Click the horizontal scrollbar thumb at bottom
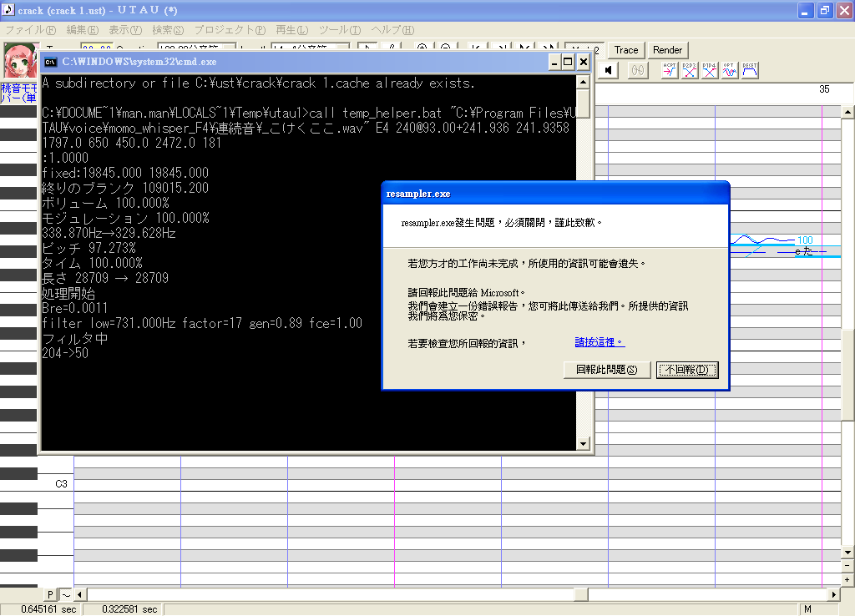Screen dimensions: 855x616 click(581, 594)
